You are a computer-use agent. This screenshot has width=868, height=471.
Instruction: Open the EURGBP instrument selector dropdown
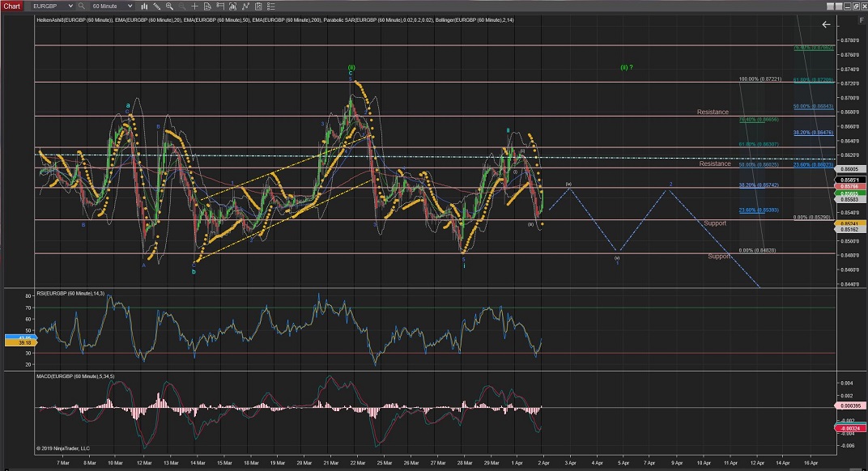pos(52,6)
